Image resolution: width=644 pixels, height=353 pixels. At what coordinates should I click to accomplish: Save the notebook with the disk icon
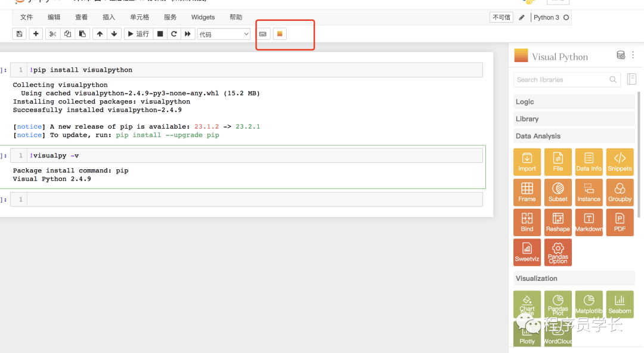coord(19,34)
